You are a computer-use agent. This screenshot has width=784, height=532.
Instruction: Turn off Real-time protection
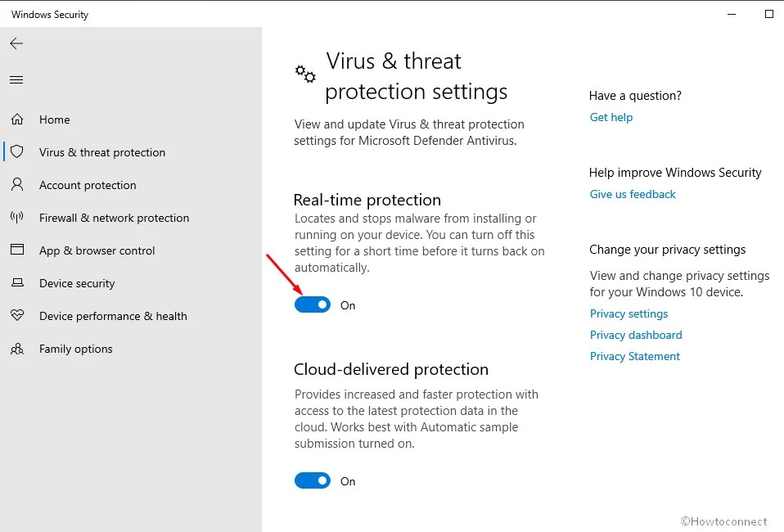pyautogui.click(x=312, y=304)
